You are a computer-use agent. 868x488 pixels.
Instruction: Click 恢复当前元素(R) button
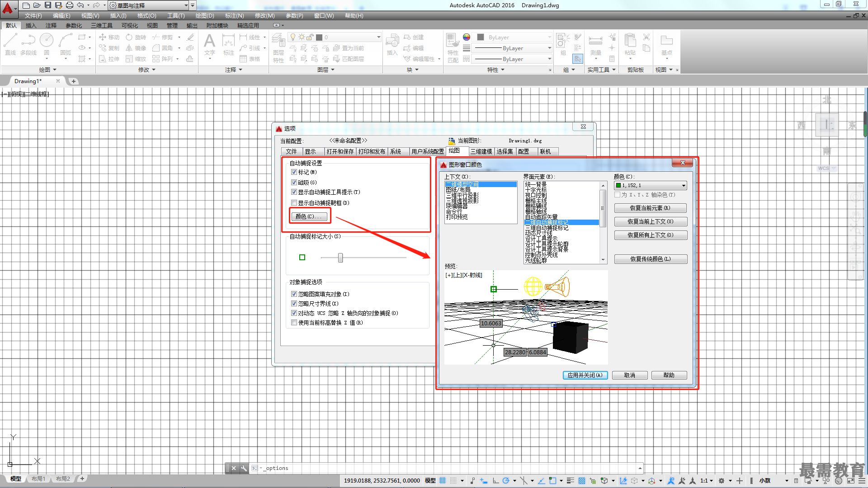click(651, 208)
